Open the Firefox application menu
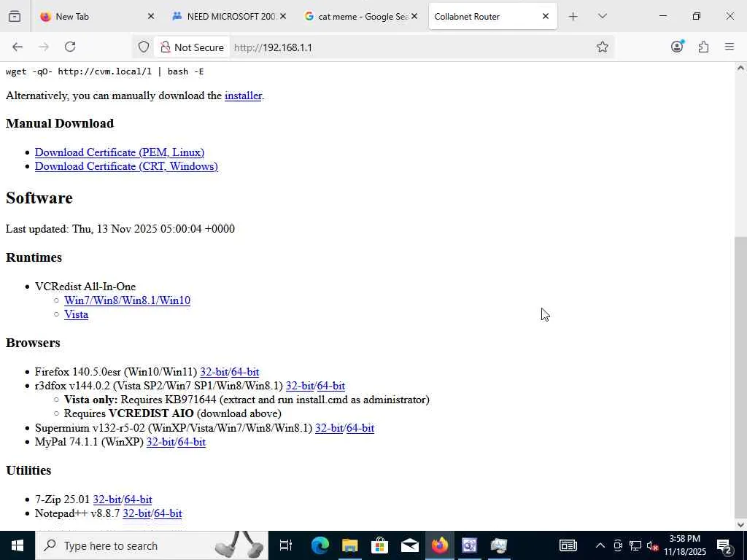 (x=729, y=47)
